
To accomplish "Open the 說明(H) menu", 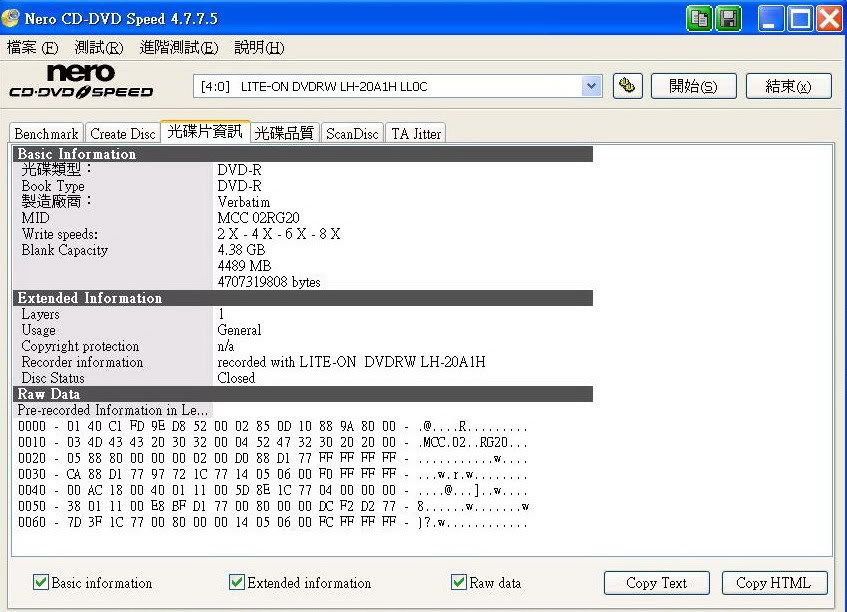I will tap(259, 48).
